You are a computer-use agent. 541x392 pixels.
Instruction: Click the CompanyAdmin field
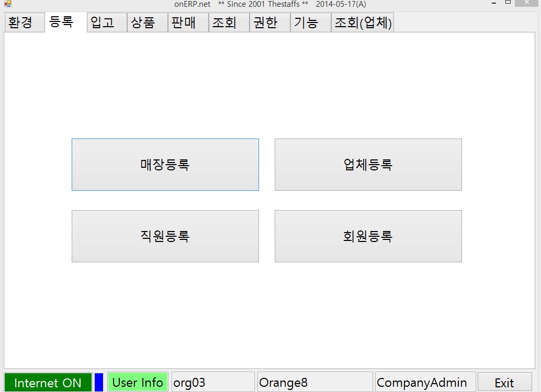(425, 383)
